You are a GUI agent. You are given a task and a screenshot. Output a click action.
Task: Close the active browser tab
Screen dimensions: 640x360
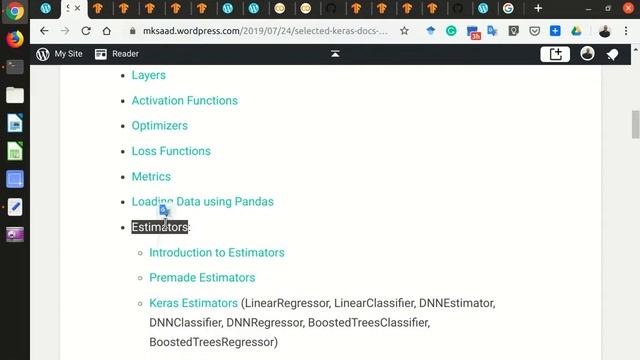click(77, 8)
